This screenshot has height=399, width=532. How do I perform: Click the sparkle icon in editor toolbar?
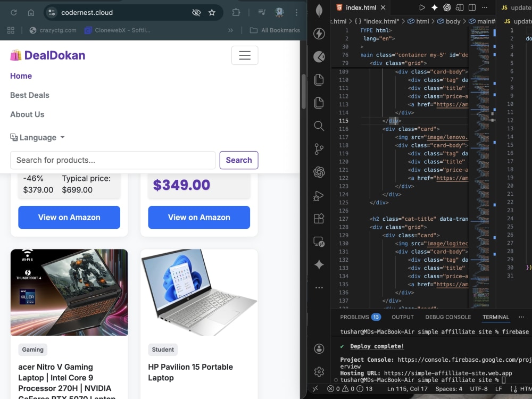click(434, 7)
